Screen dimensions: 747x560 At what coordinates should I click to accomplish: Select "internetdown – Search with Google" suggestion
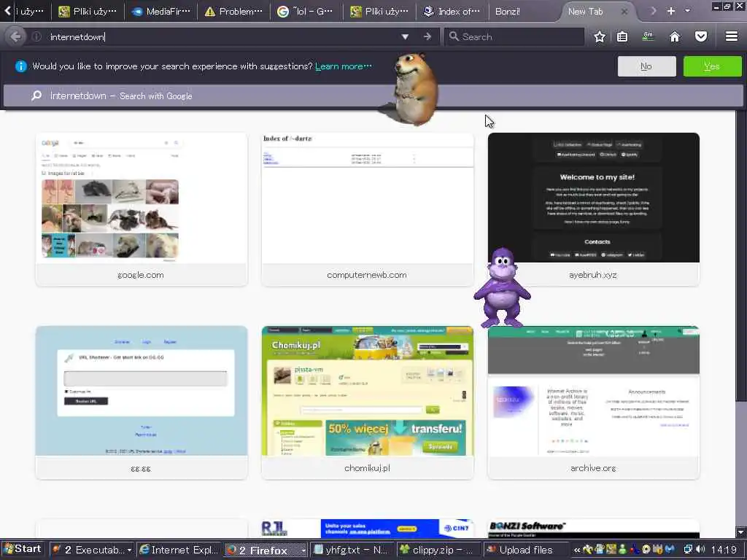pos(373,96)
